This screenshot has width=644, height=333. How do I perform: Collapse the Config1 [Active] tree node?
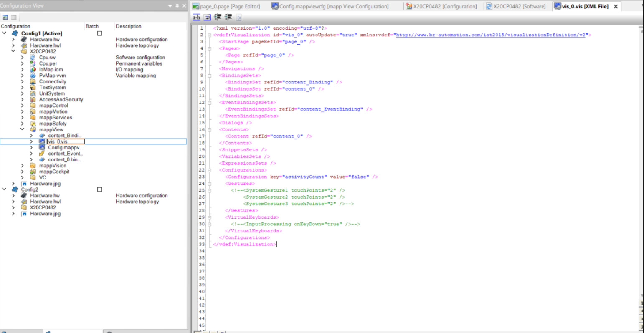(x=4, y=33)
